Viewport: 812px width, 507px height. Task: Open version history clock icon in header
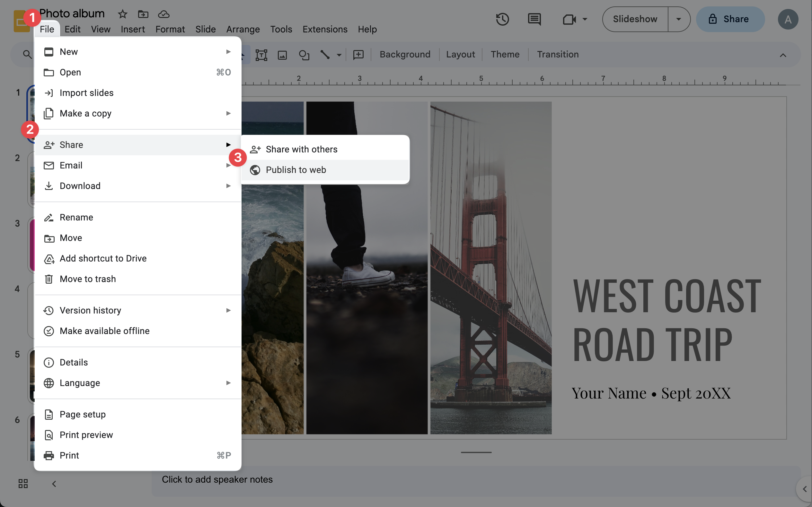[x=502, y=19]
